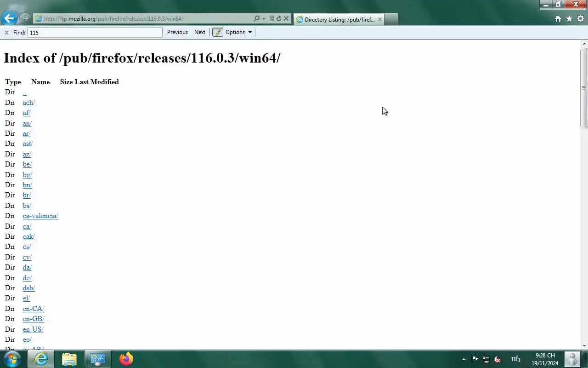
Task: Click the scrollbar down arrow
Action: click(x=584, y=345)
